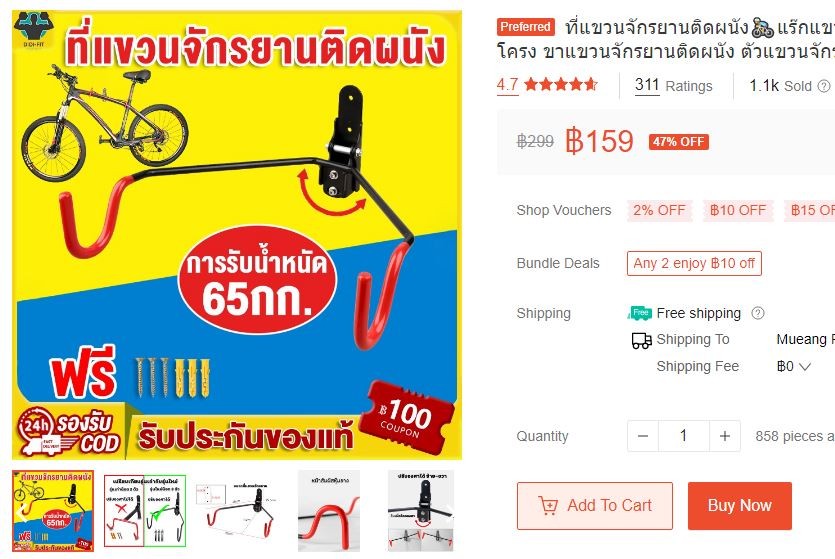Expand the Shipping Fee ฿0 dropdown
The image size is (835, 559).
coord(793,366)
